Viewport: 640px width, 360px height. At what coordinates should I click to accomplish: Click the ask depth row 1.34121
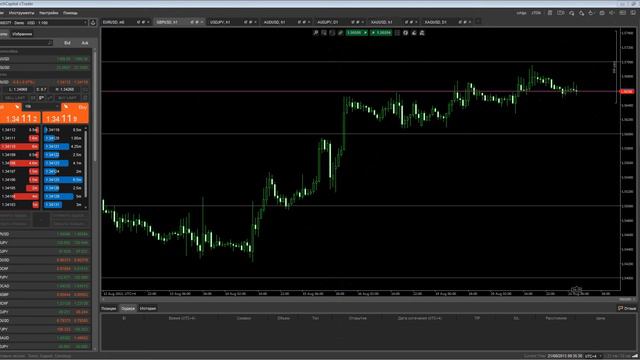pos(64,147)
